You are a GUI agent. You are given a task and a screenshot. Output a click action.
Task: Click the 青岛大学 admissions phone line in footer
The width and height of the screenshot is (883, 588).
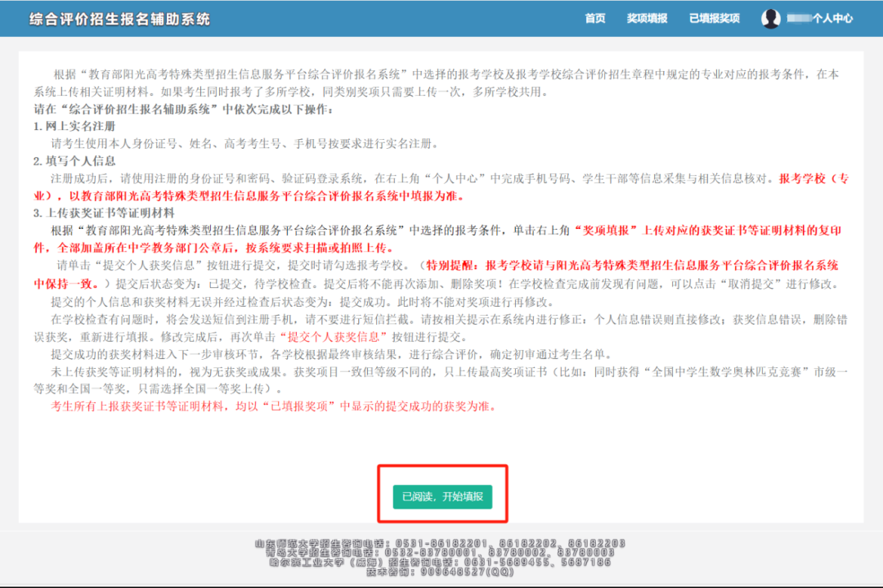coord(441,553)
